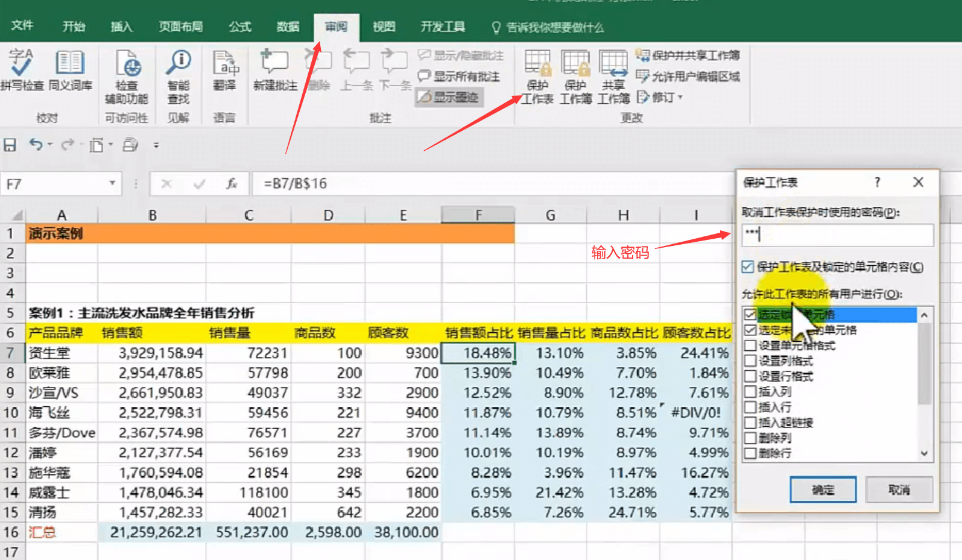Enable the 设置单元格格式 checkbox
Viewport: 962px width, 560px height.
(750, 345)
